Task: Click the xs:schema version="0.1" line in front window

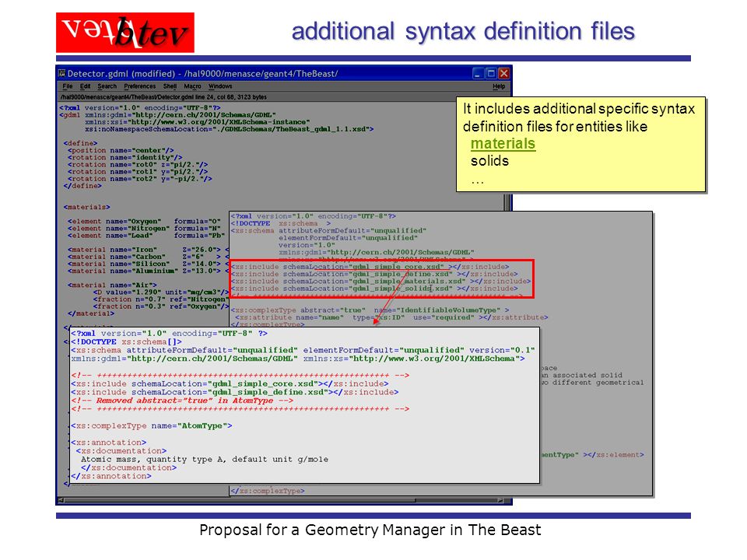Action: [303, 350]
